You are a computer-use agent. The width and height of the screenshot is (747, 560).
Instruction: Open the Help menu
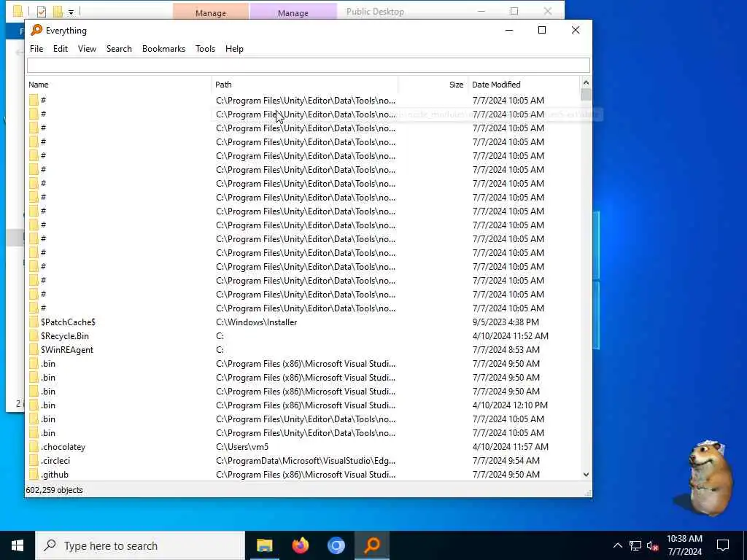234,49
